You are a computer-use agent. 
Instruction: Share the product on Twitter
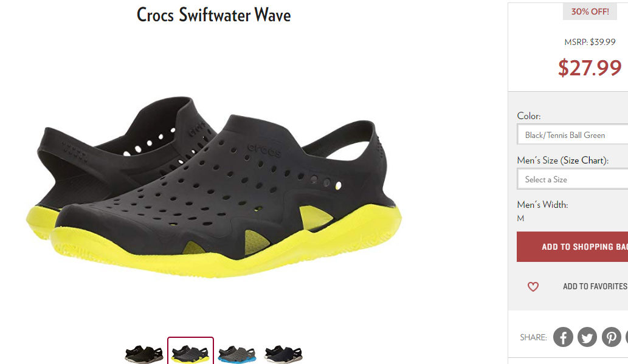[587, 337]
